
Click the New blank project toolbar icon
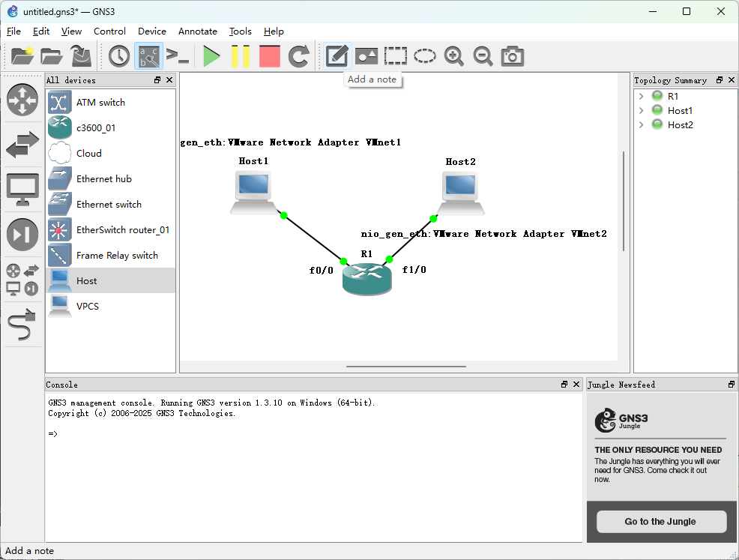(x=22, y=56)
